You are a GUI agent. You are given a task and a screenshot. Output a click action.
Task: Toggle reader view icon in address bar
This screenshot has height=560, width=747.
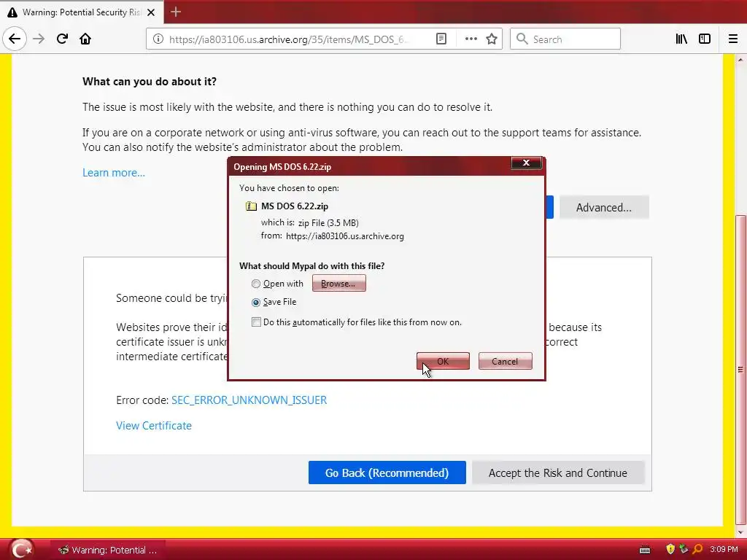(x=441, y=39)
